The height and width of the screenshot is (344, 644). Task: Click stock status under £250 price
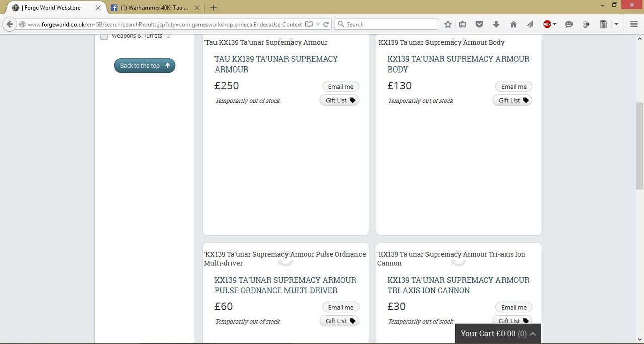coord(247,101)
